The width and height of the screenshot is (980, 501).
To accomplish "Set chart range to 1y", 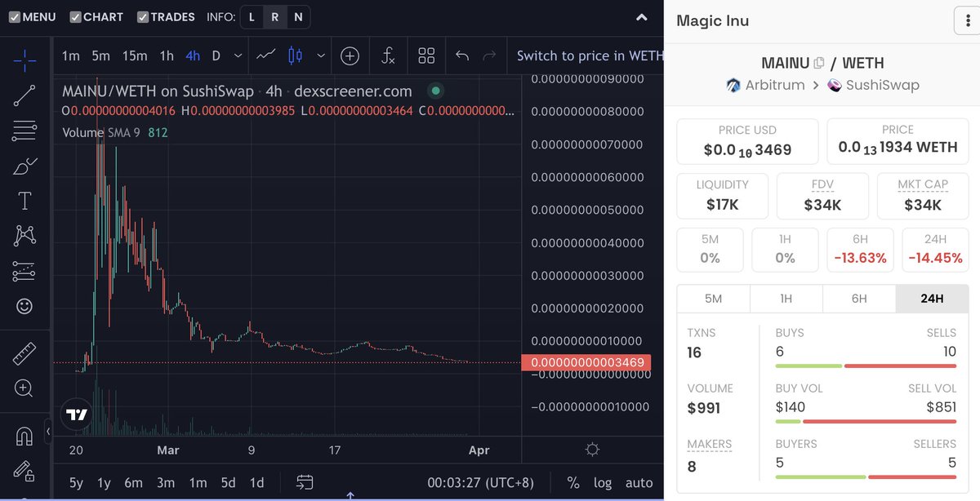I will pos(104,482).
